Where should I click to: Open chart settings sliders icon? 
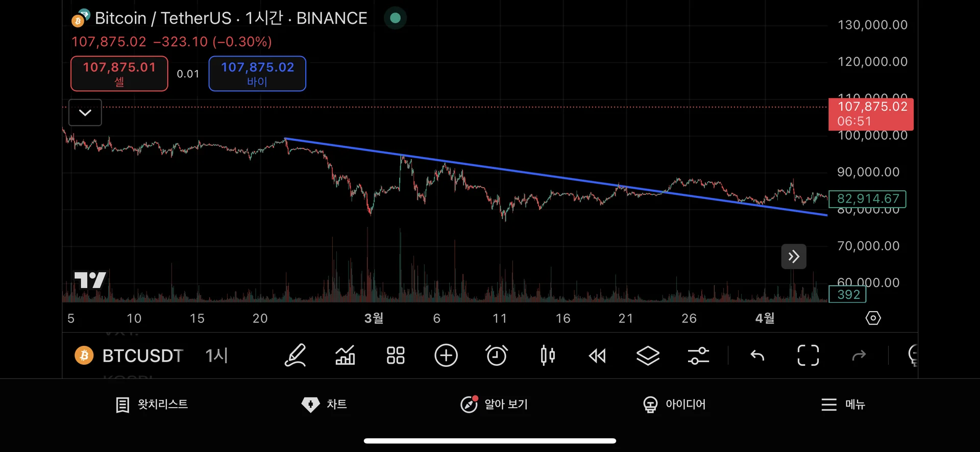pos(698,356)
